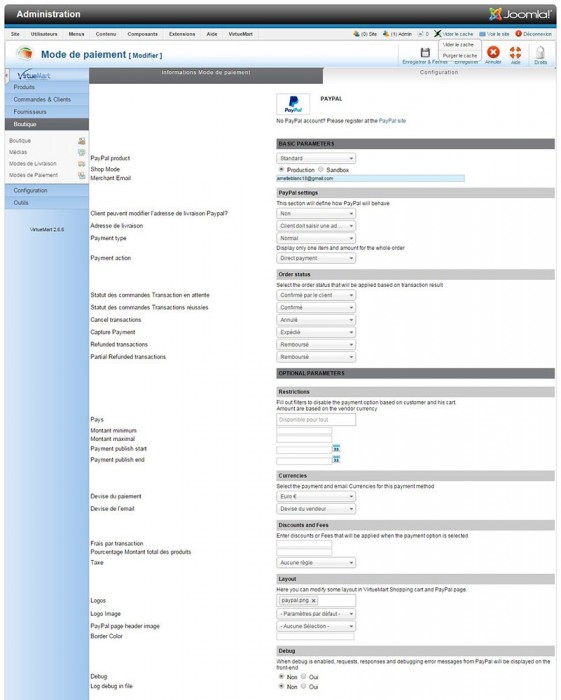Open the PayPal product Standard dropdown
This screenshot has height=700, width=561.
pyautogui.click(x=316, y=158)
